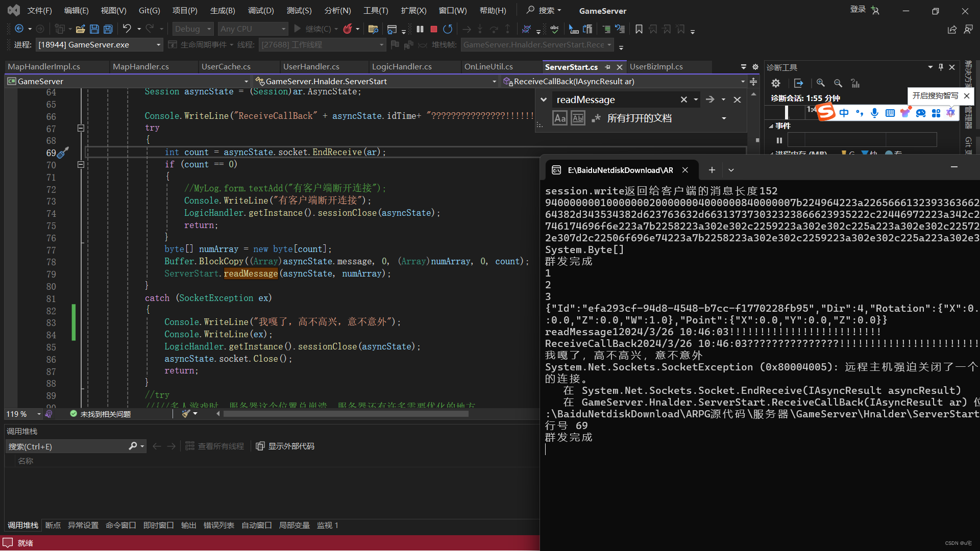Click the restart debugging circular arrow icon
Screen dimensions: 980x551
(x=448, y=29)
